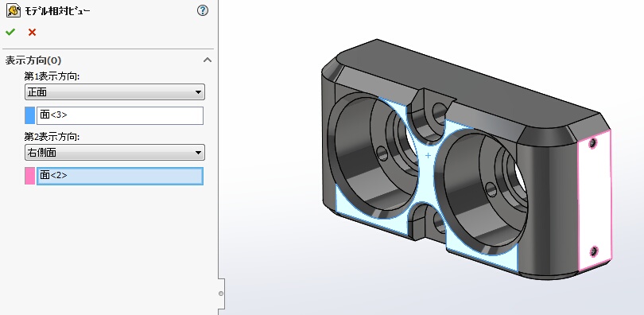Click the 第1表示方向: label

click(52, 76)
